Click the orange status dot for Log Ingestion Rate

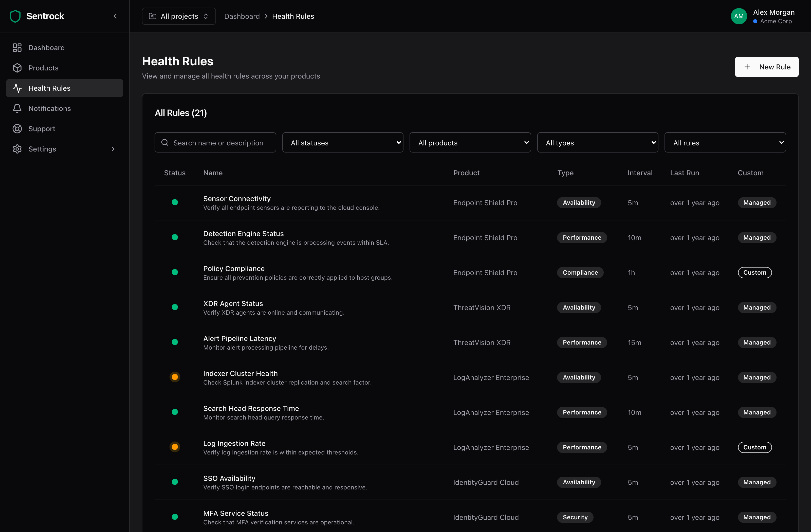[175, 447]
